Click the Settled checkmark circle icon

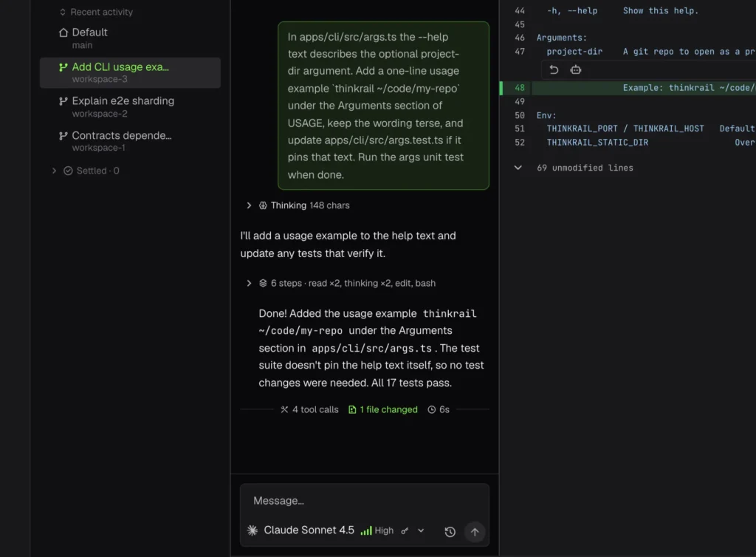point(68,171)
